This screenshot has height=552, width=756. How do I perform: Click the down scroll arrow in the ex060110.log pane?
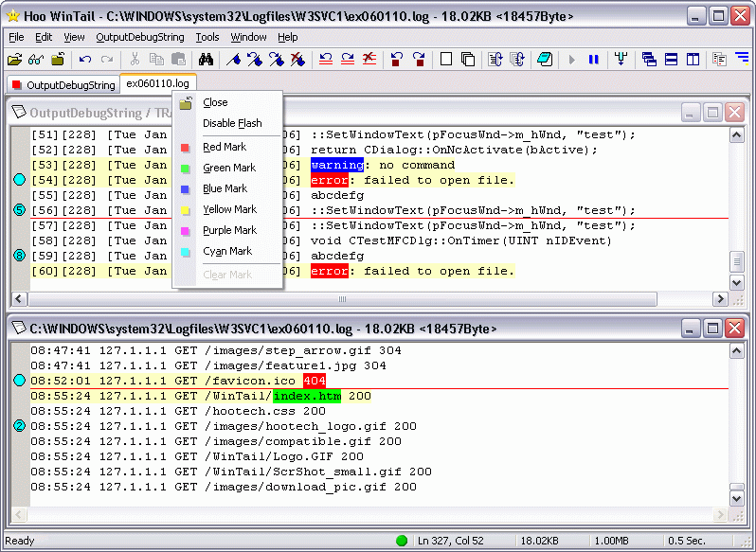click(x=737, y=497)
